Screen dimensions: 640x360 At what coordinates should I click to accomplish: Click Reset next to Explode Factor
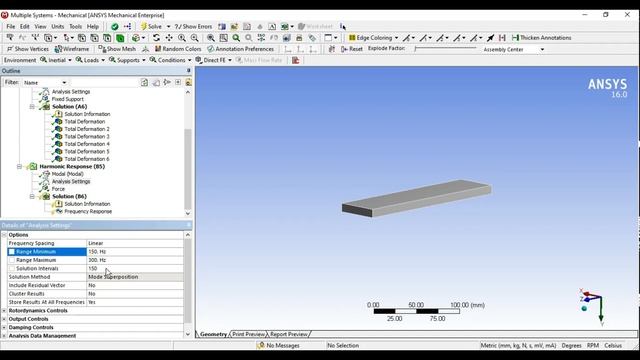[352, 49]
